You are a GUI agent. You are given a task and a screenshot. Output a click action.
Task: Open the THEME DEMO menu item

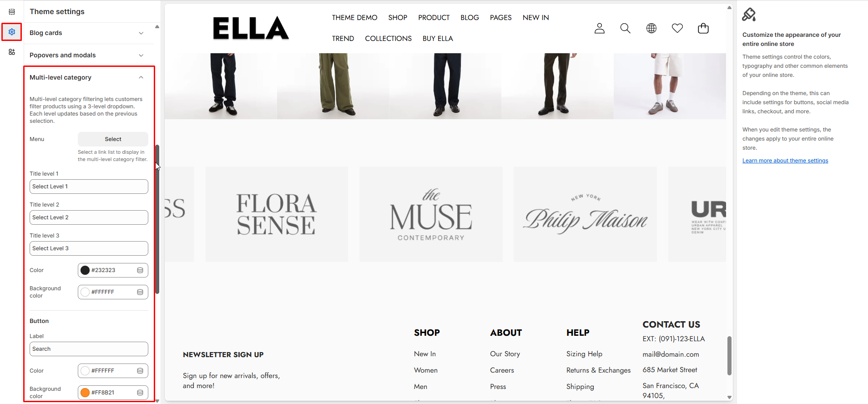click(354, 18)
